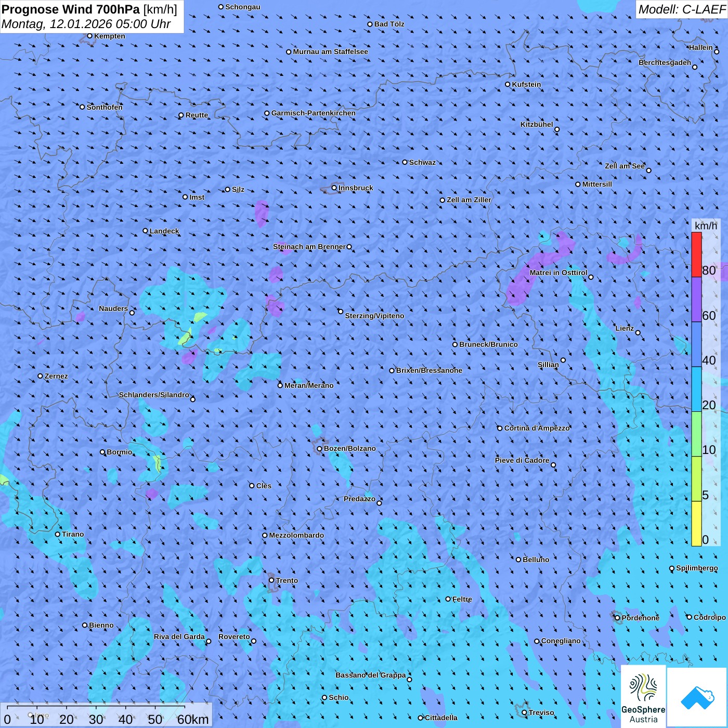Click the Kitzbühel city marker

(x=557, y=129)
